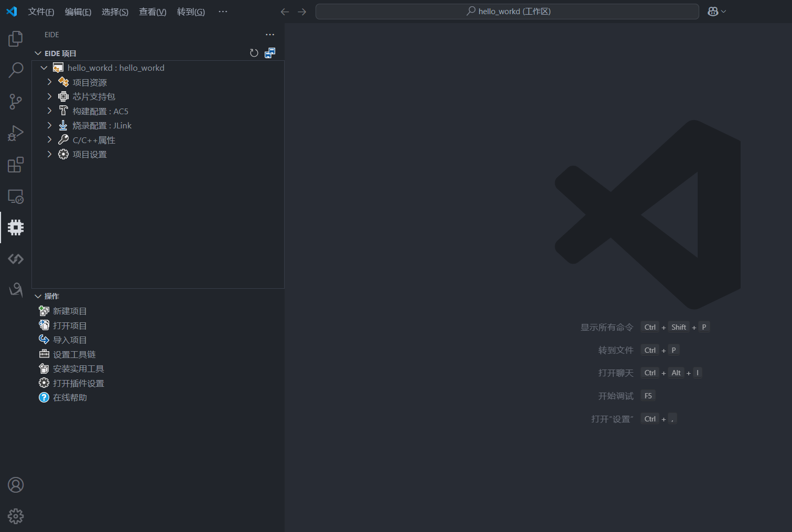Open the Search view in activity bar
Image resolution: width=792 pixels, height=532 pixels.
tap(16, 70)
